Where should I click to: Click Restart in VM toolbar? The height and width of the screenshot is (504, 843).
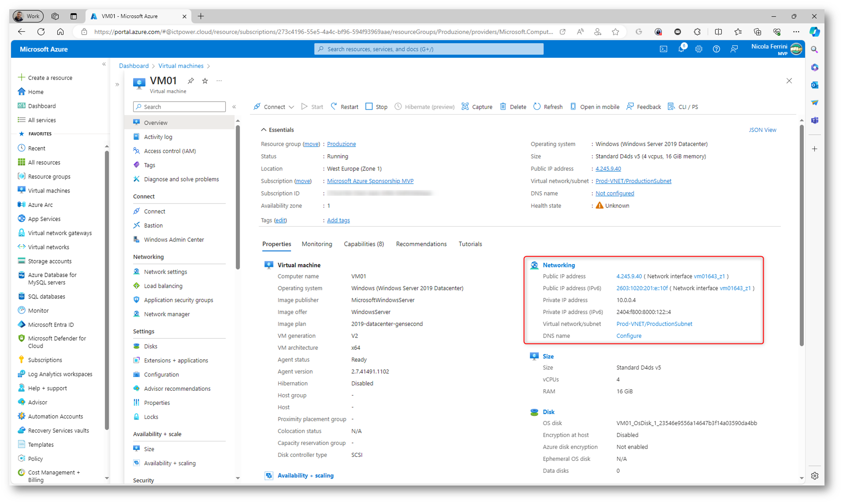tap(345, 107)
